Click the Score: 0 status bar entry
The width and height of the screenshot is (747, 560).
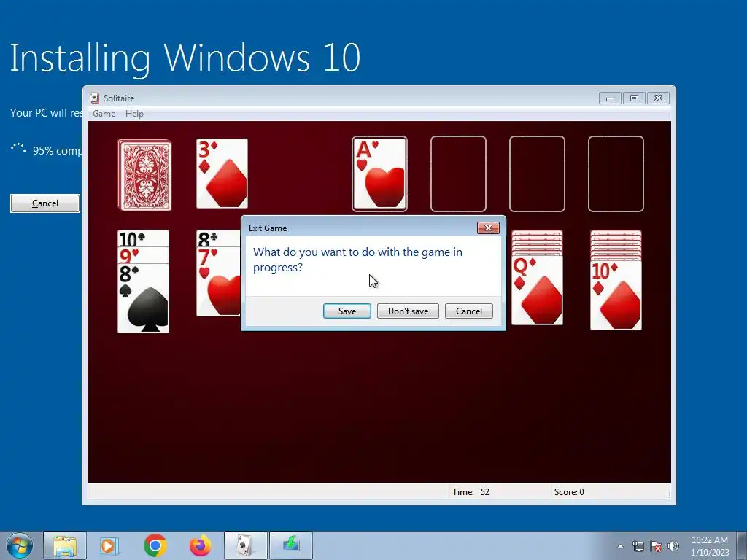[x=569, y=492]
